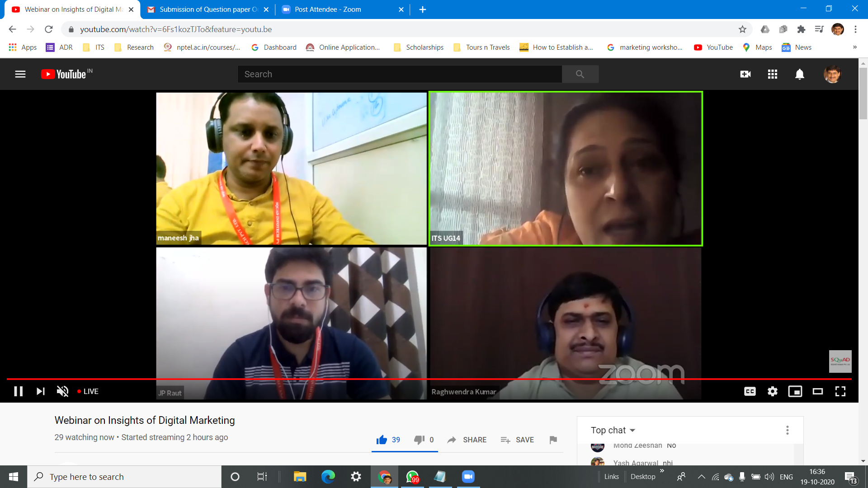Like the webinar video
This screenshot has height=488, width=868.
coord(388,440)
